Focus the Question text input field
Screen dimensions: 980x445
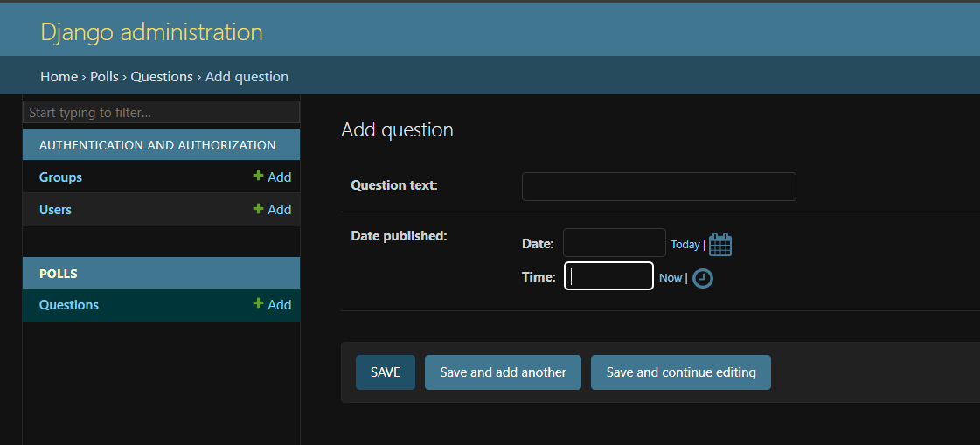pyautogui.click(x=659, y=186)
